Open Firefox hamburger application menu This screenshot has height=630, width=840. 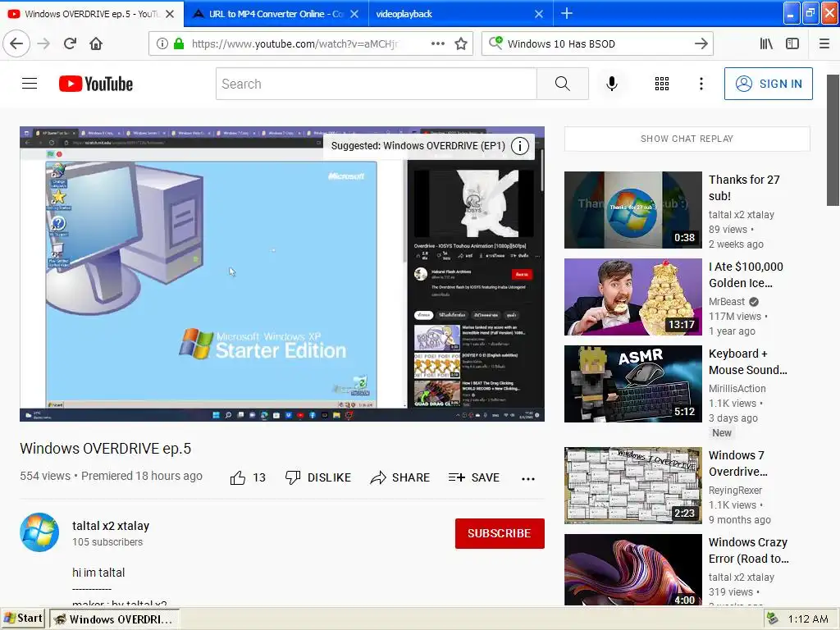pos(824,44)
